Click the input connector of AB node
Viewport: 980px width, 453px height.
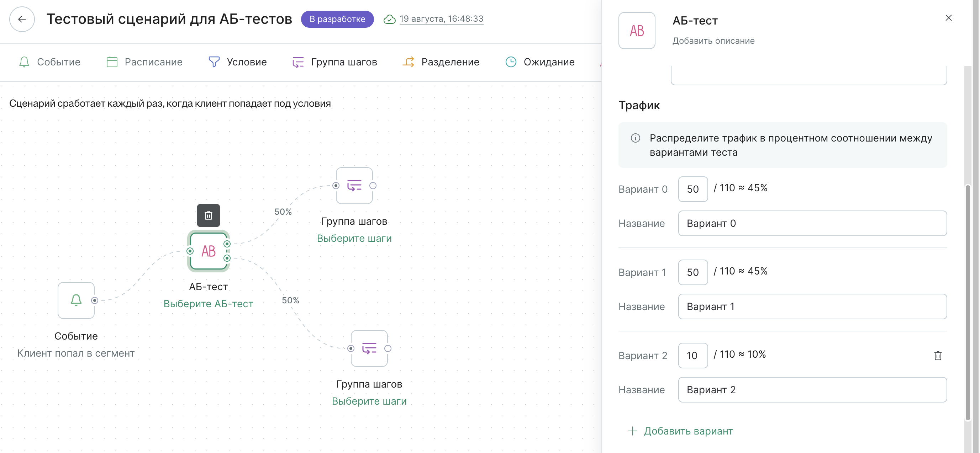point(190,251)
